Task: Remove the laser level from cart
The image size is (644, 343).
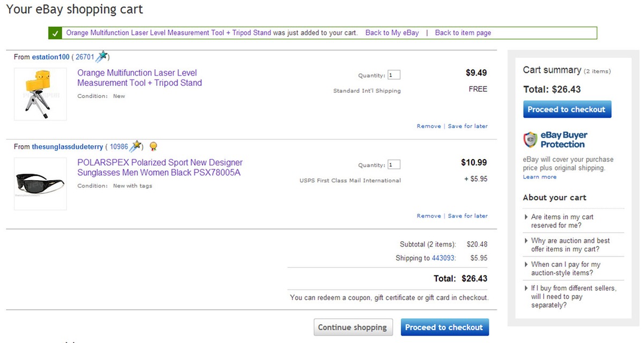Action: pos(428,126)
